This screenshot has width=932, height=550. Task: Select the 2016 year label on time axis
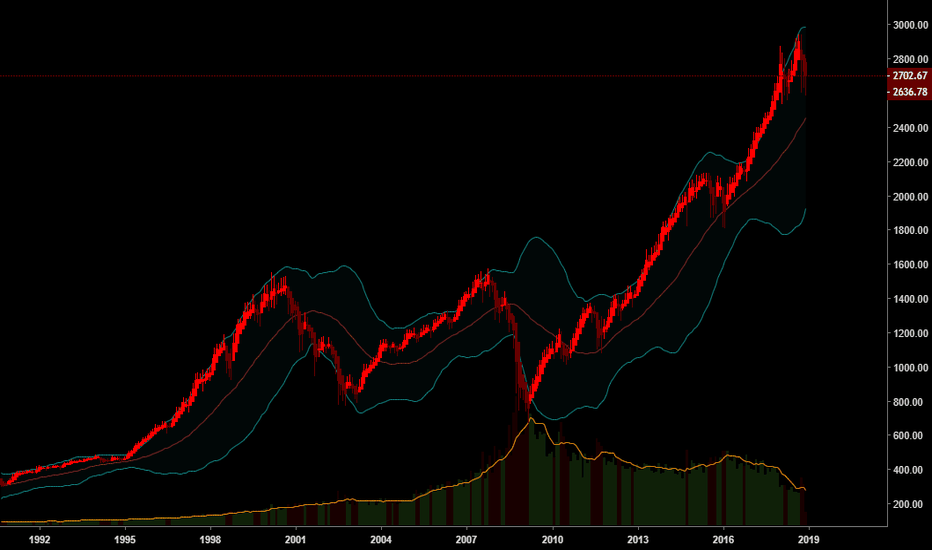[723, 540]
